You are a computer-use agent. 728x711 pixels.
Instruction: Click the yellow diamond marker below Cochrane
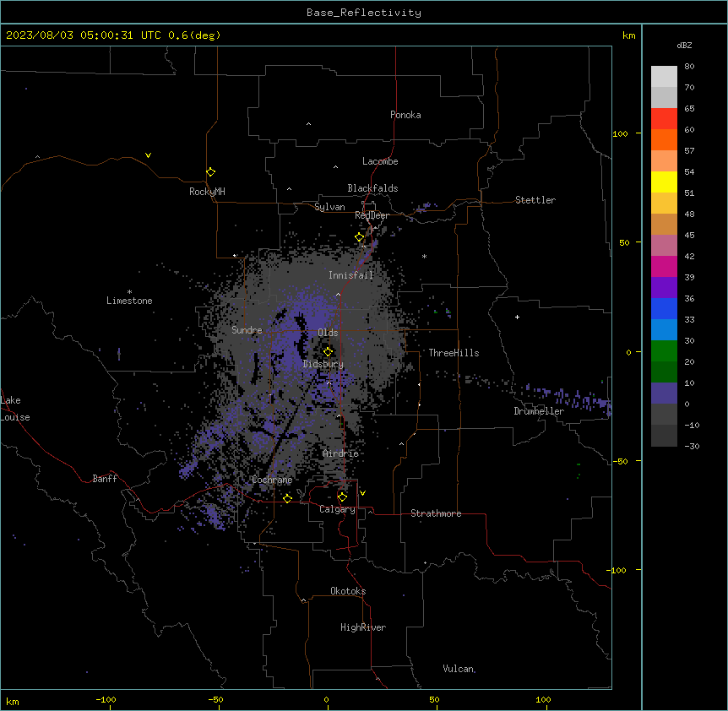point(287,498)
